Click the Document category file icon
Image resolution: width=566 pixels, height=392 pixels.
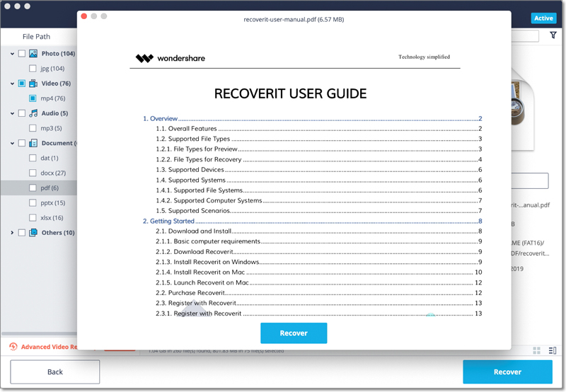coord(33,143)
